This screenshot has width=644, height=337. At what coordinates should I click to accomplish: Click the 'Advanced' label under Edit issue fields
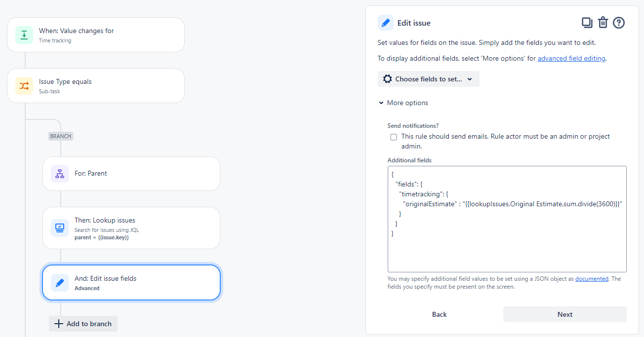[87, 288]
